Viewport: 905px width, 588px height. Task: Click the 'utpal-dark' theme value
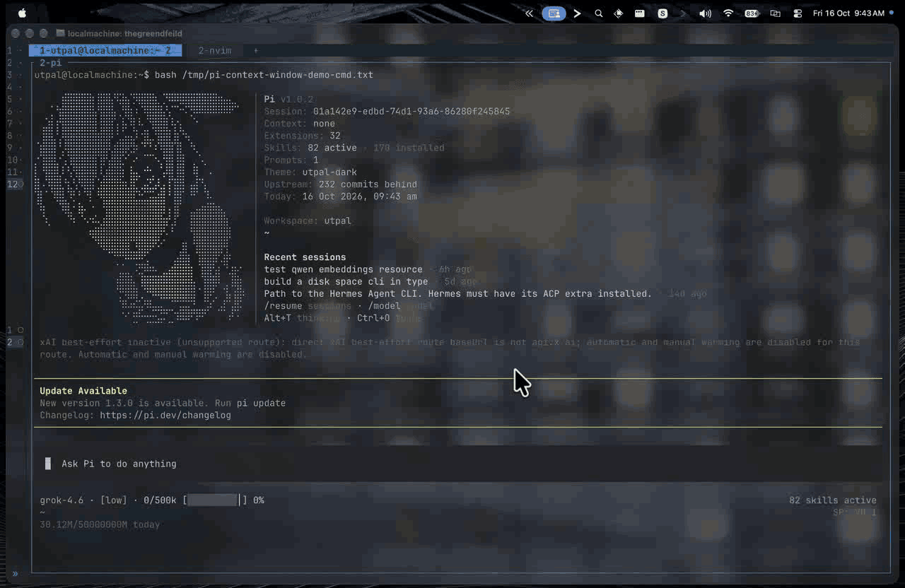pos(329,172)
